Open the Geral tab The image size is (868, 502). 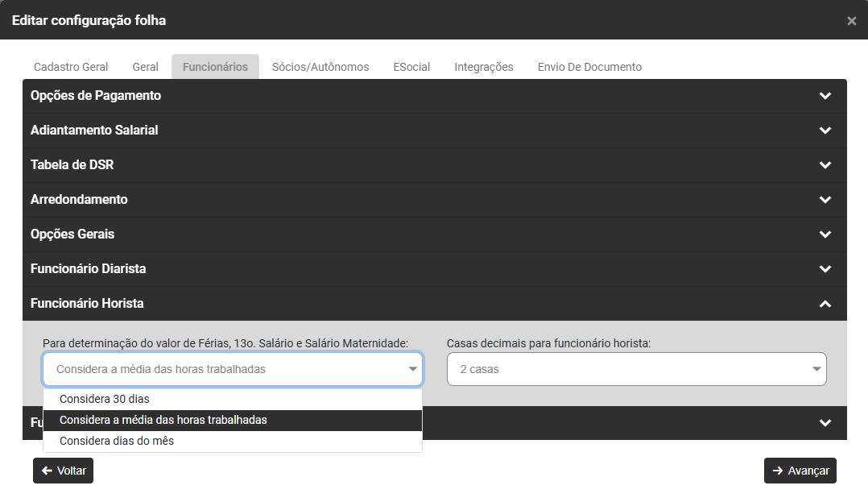click(x=145, y=67)
